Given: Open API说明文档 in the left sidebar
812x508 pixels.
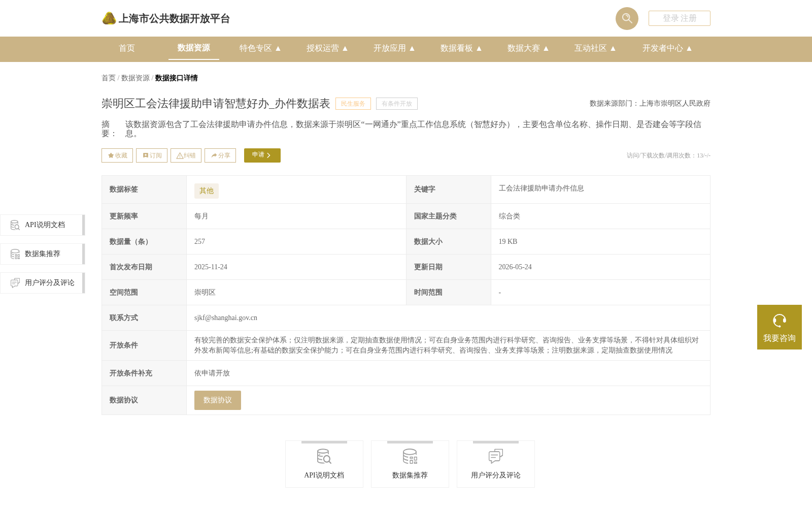Looking at the screenshot, I should tap(43, 225).
